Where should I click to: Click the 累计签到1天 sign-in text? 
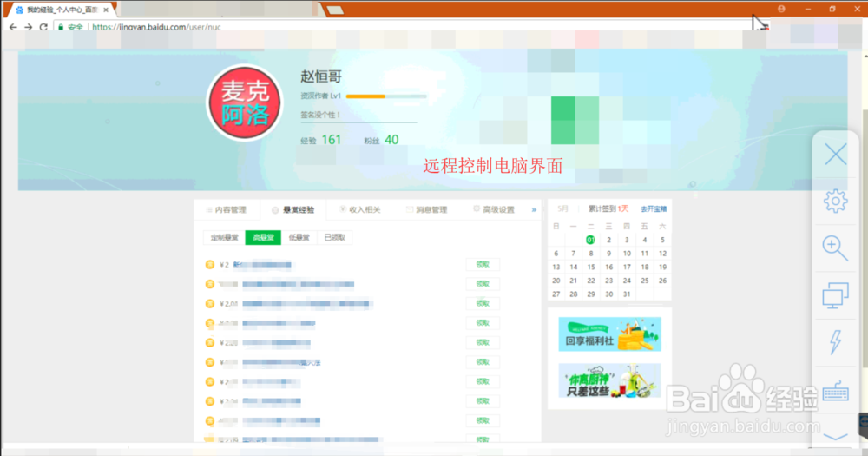click(608, 208)
